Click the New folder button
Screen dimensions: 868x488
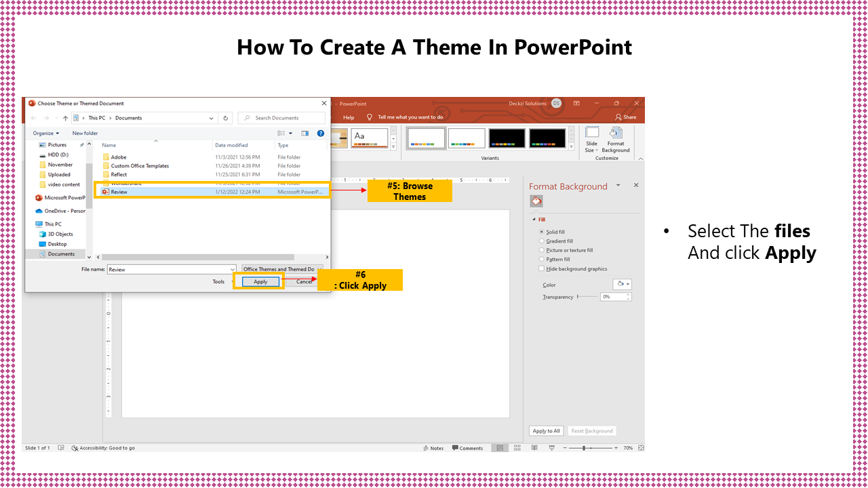pyautogui.click(x=85, y=134)
